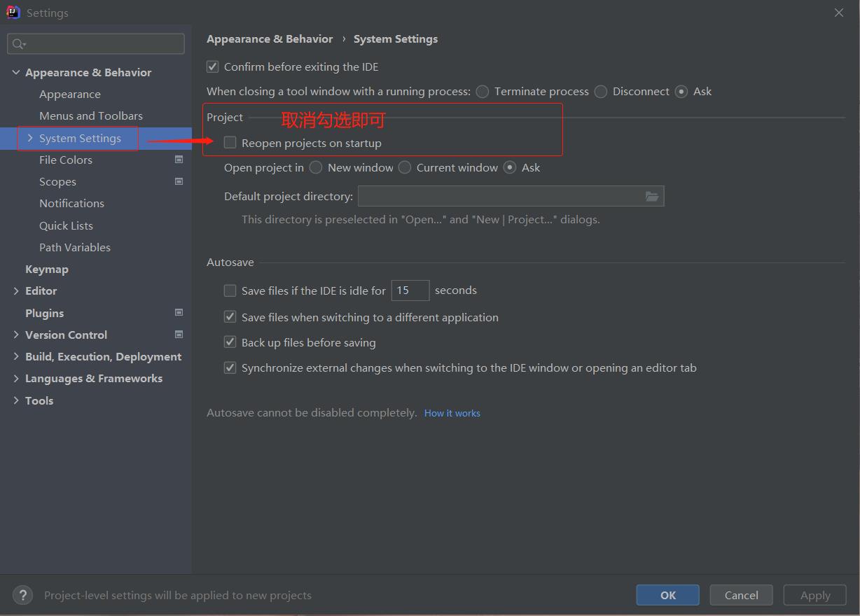This screenshot has width=860, height=616.
Task: Open Keymap settings page
Action: [x=47, y=269]
